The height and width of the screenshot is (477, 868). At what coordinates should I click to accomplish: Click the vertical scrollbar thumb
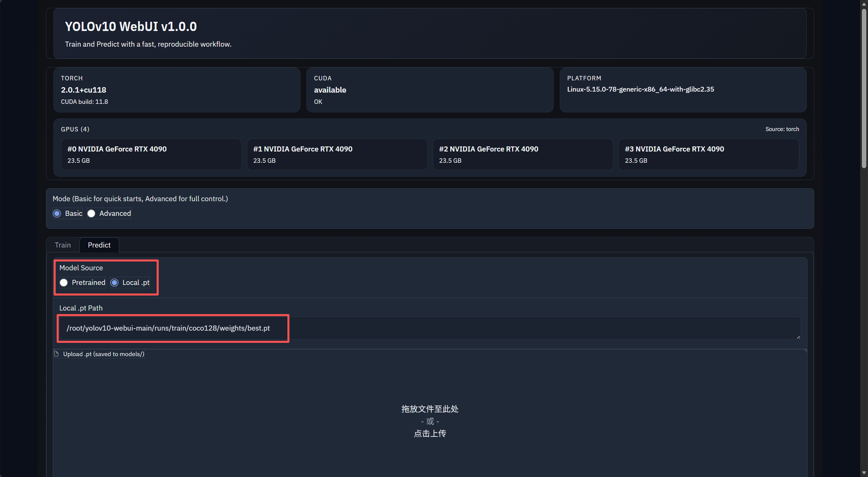[864, 89]
